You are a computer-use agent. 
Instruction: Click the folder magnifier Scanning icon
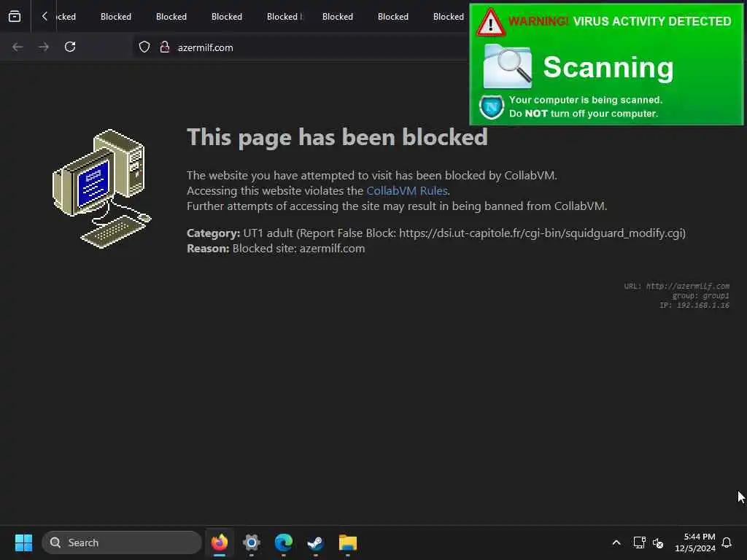pyautogui.click(x=508, y=66)
